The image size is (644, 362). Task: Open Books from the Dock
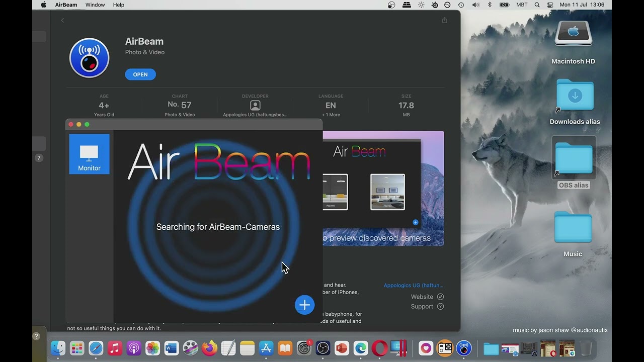coord(285,348)
